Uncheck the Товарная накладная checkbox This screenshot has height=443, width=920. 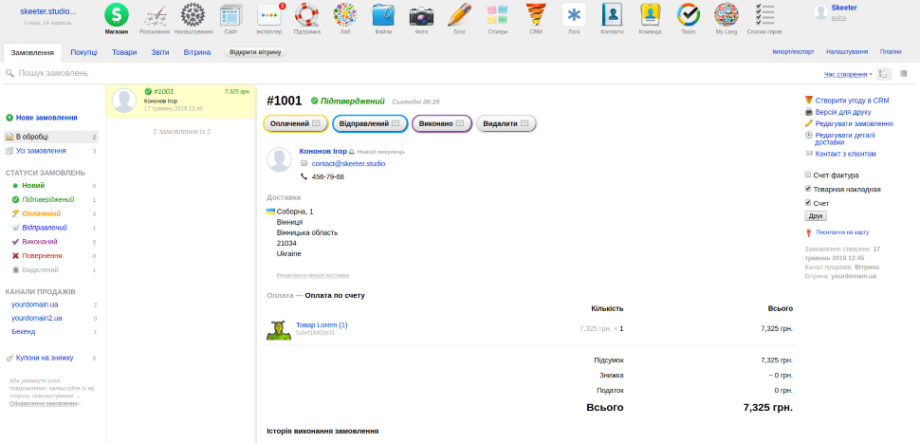tap(808, 189)
